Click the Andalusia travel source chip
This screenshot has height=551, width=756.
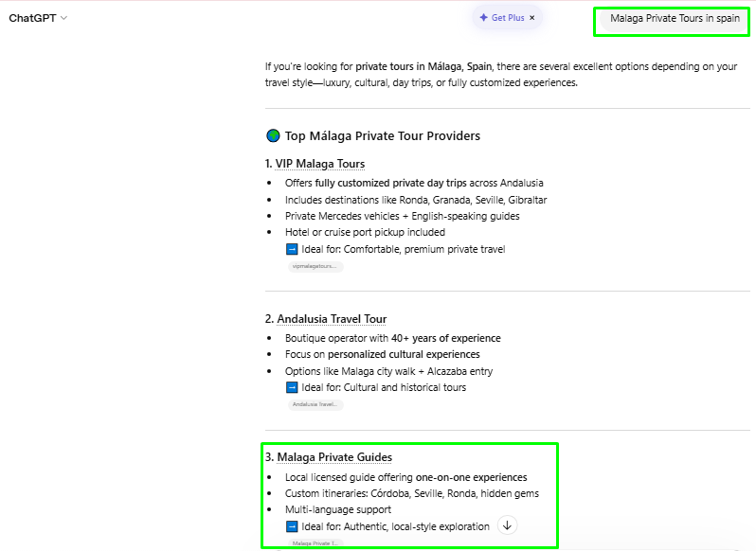315,404
